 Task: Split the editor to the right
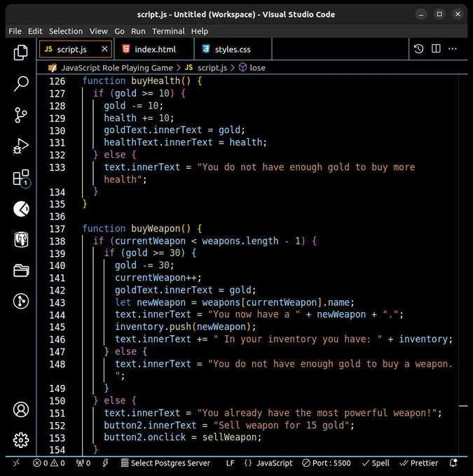436,48
